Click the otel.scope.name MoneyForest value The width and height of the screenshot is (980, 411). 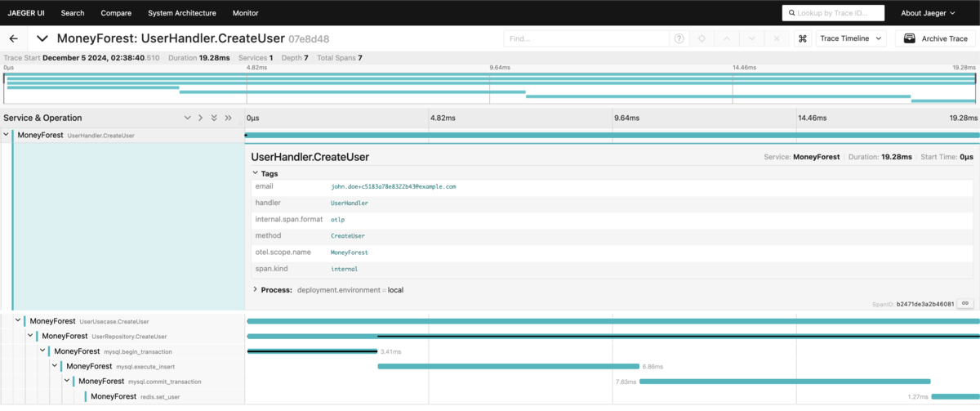(x=349, y=252)
